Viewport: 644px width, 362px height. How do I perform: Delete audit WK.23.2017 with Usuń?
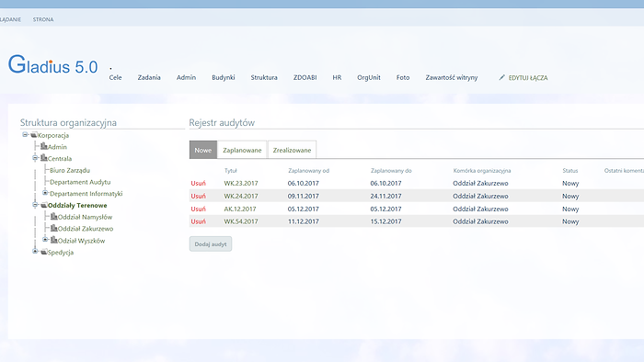coord(199,183)
